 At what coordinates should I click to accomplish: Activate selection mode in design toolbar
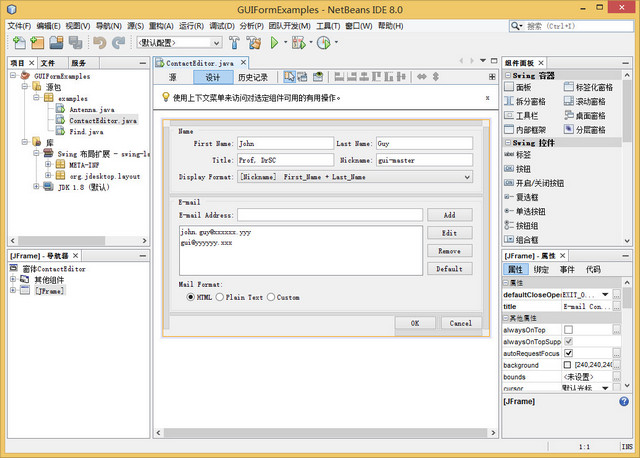(x=288, y=76)
